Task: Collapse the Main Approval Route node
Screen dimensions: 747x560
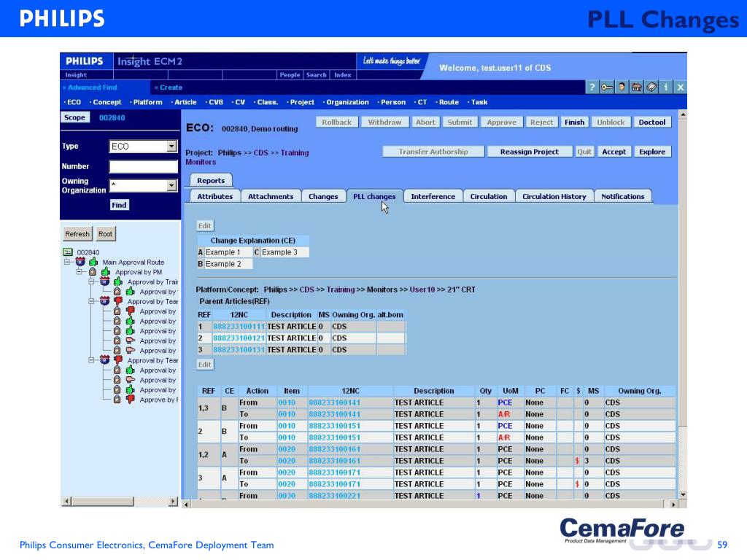Action: (67, 262)
